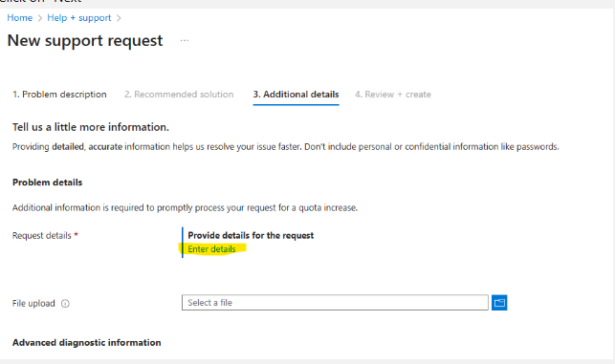
Task: Select the Additional details tab
Action: (296, 94)
